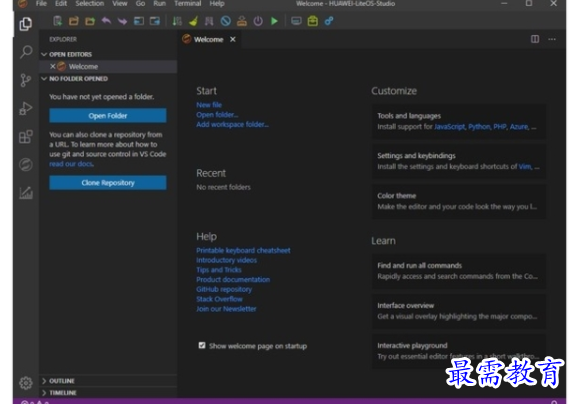Open the Go menu
Screen dimensions: 570x404
pyautogui.click(x=140, y=4)
